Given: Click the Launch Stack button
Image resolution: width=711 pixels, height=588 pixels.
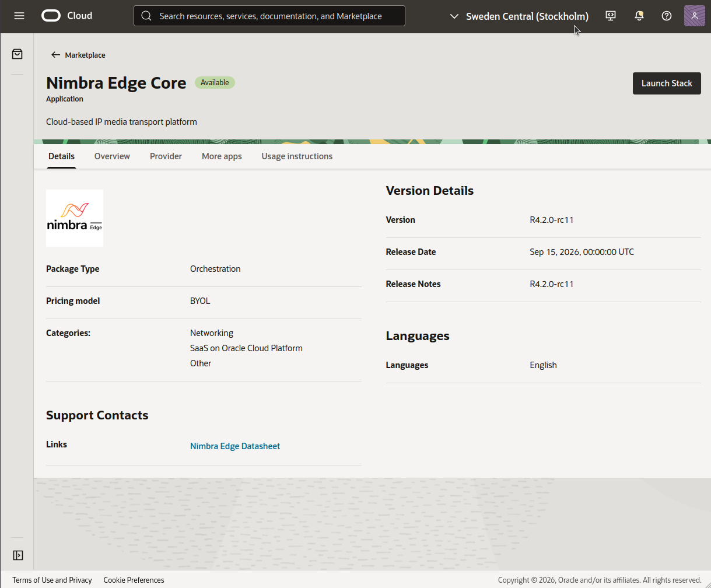Looking at the screenshot, I should tap(667, 83).
